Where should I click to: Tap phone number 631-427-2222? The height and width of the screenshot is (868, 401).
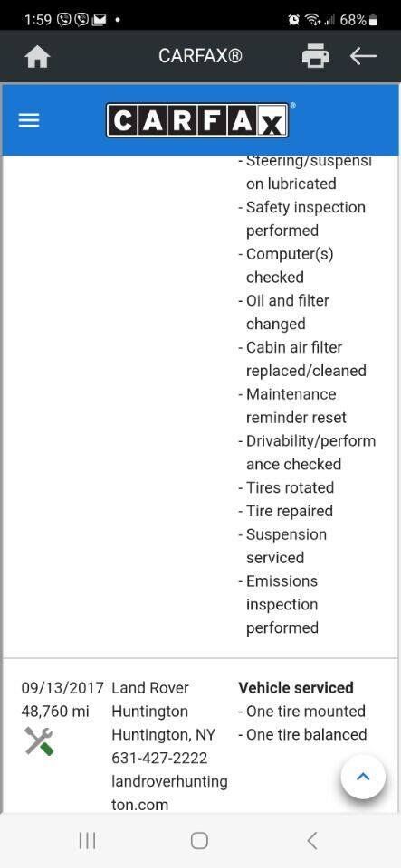159,758
